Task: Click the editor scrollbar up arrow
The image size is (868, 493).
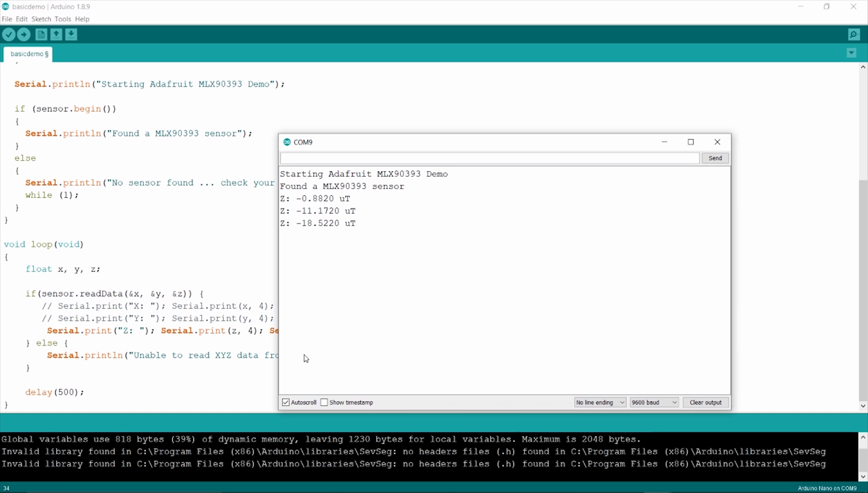Action: 863,67
